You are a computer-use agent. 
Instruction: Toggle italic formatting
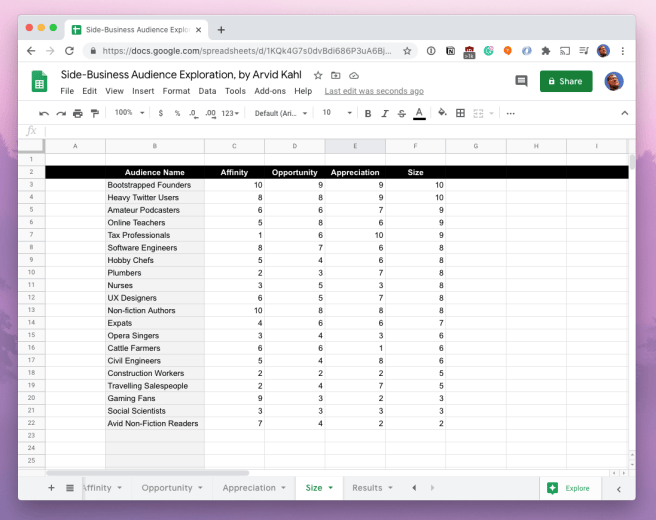point(385,113)
